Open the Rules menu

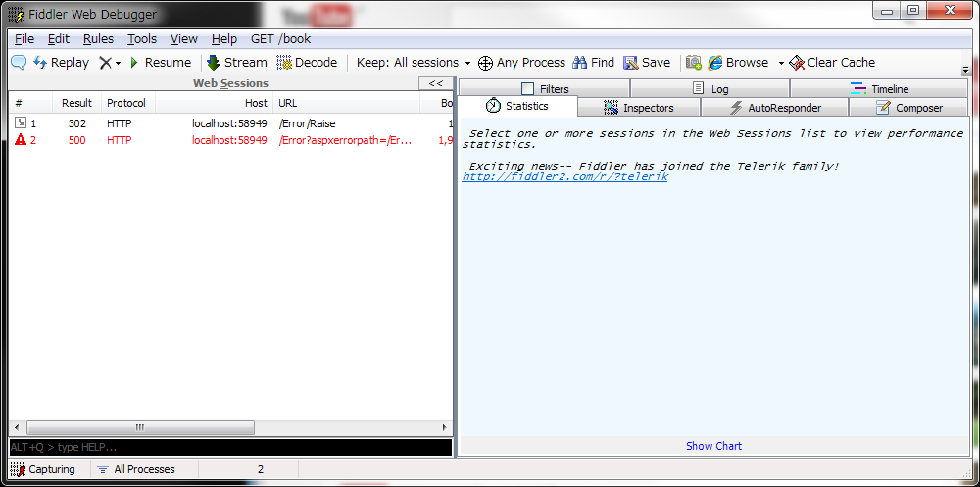[98, 39]
